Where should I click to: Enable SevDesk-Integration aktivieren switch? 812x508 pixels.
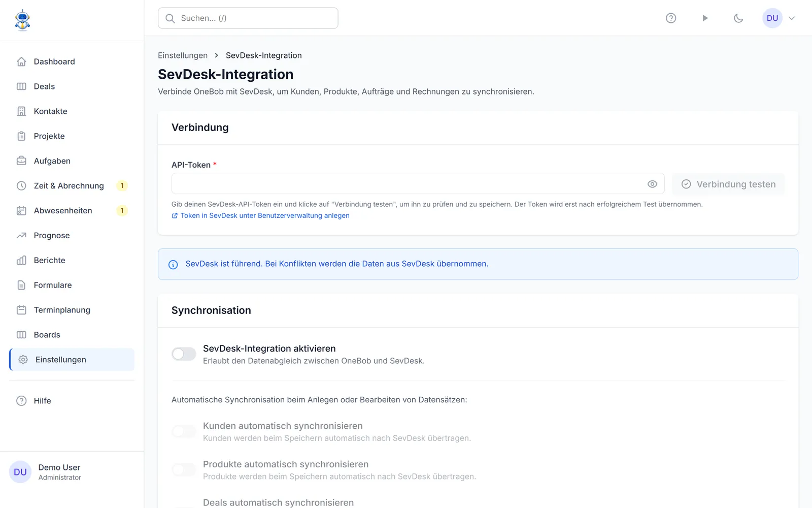coord(184,354)
